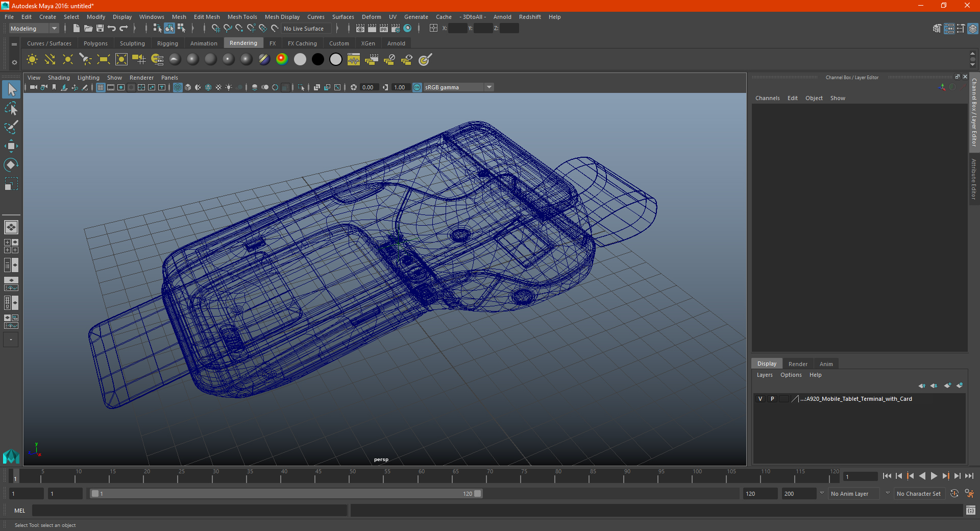Create new empty layer icon
The width and height of the screenshot is (980, 531).
947,385
